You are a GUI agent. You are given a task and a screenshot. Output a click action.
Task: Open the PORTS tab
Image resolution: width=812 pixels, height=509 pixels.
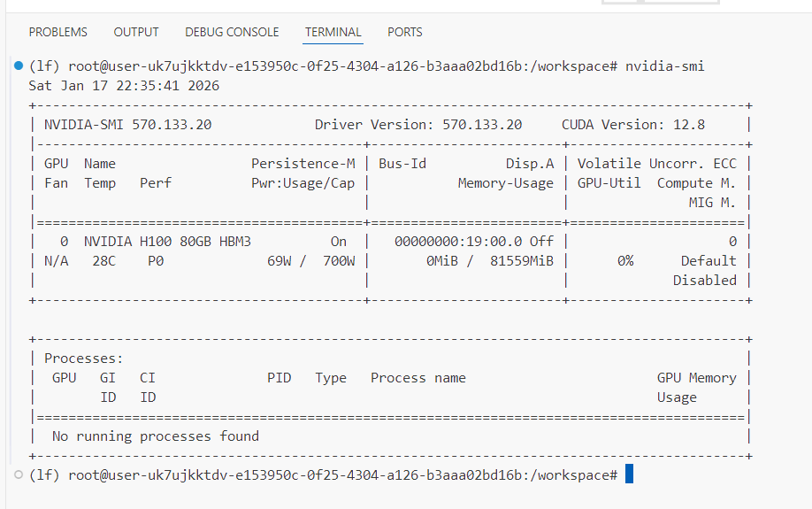[405, 32]
